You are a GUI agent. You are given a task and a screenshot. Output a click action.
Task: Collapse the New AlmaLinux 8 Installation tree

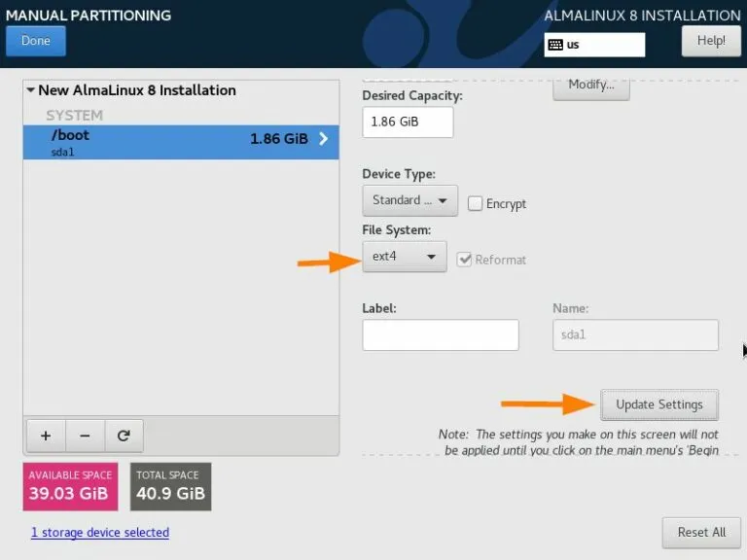[30, 89]
